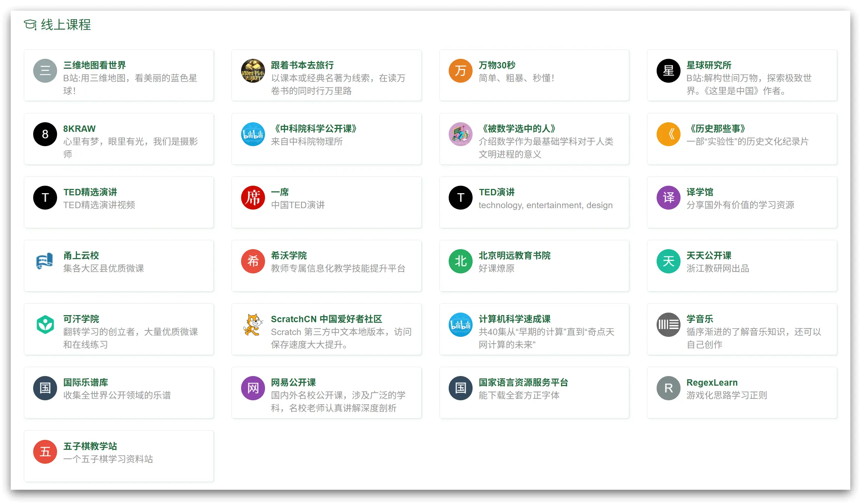This screenshot has width=861, height=504.
Task: Click description text 游戏化思路学习正则
Action: pyautogui.click(x=727, y=395)
